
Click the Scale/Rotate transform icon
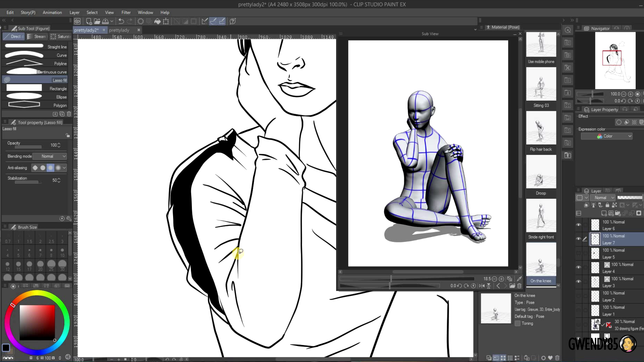tap(166, 21)
